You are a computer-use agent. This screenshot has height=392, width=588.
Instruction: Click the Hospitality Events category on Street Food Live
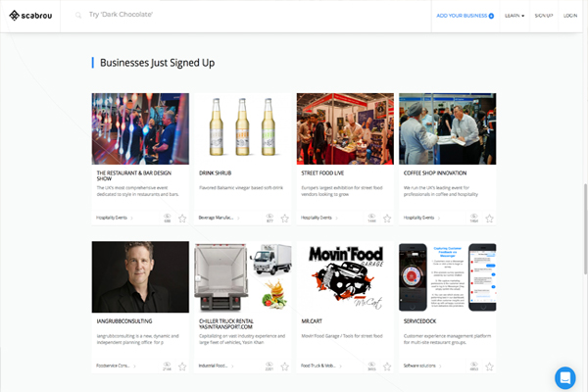(x=317, y=218)
